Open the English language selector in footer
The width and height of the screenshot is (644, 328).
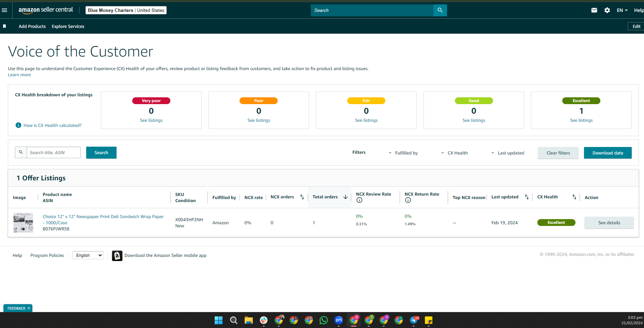(88, 255)
